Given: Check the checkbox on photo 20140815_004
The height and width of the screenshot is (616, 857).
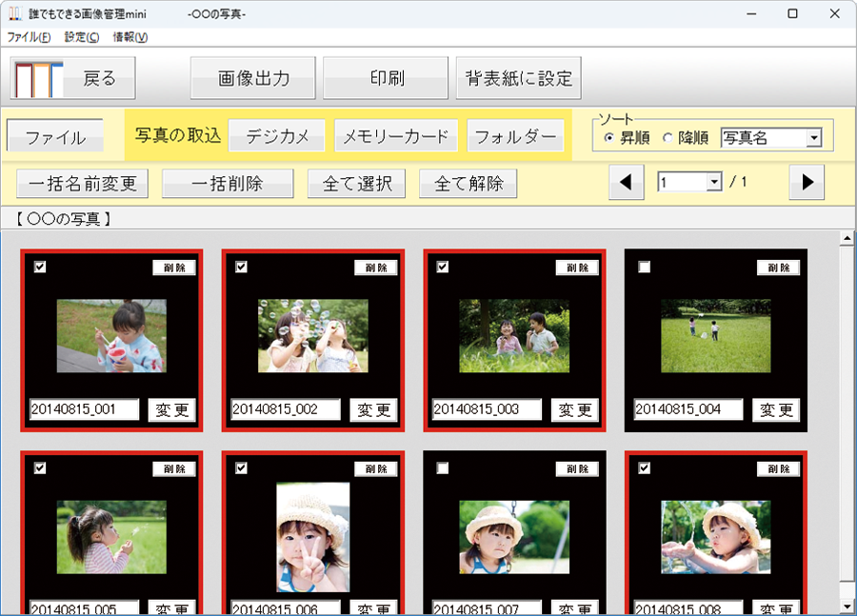Looking at the screenshot, I should [x=645, y=268].
